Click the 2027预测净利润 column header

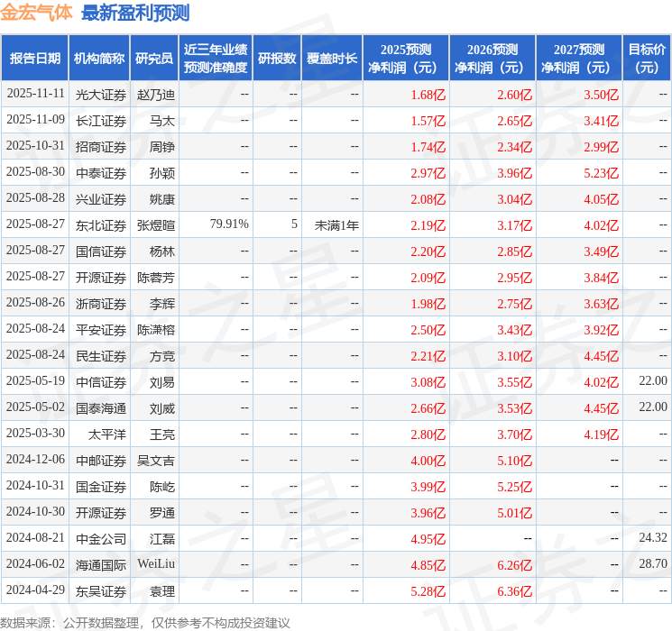[x=579, y=59]
